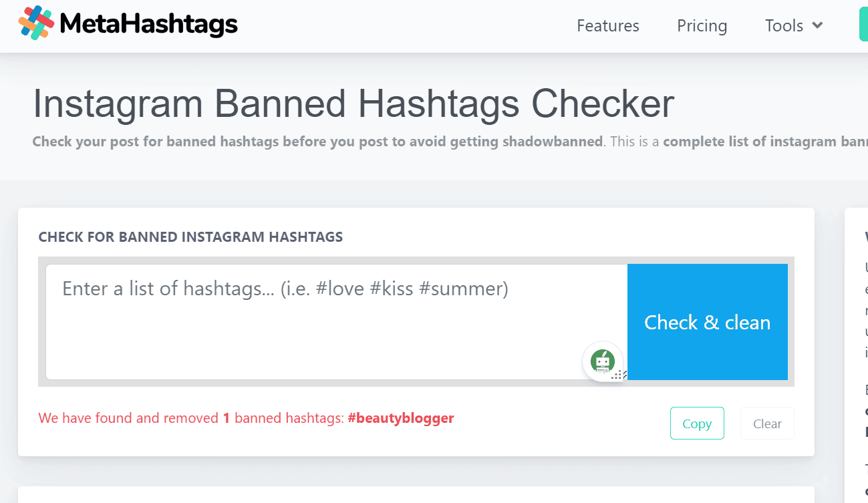
Task: Click the 'We have found and removed' message
Action: point(128,419)
